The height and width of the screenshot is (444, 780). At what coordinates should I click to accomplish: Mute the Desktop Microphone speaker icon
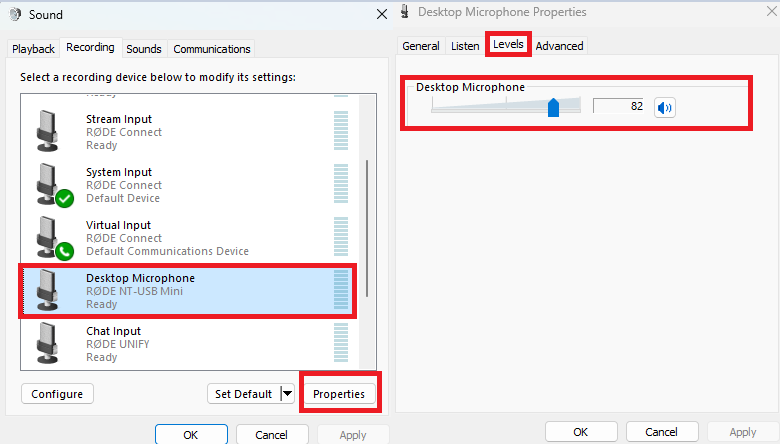point(665,107)
